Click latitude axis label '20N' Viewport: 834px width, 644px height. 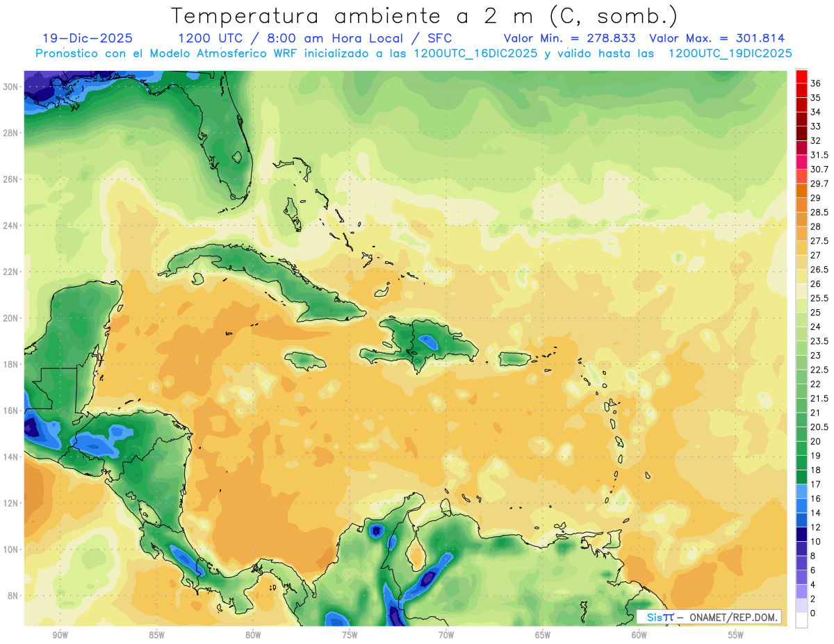10,318
